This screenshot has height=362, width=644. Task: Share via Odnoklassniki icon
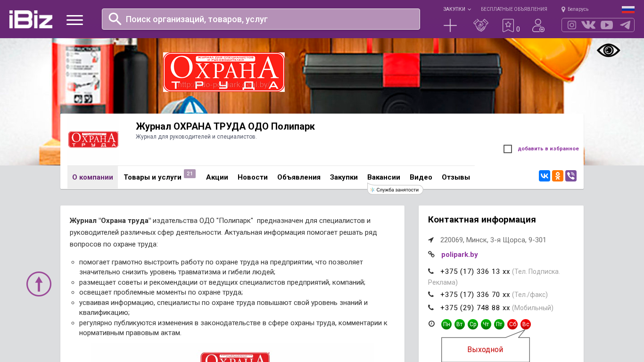[558, 176]
